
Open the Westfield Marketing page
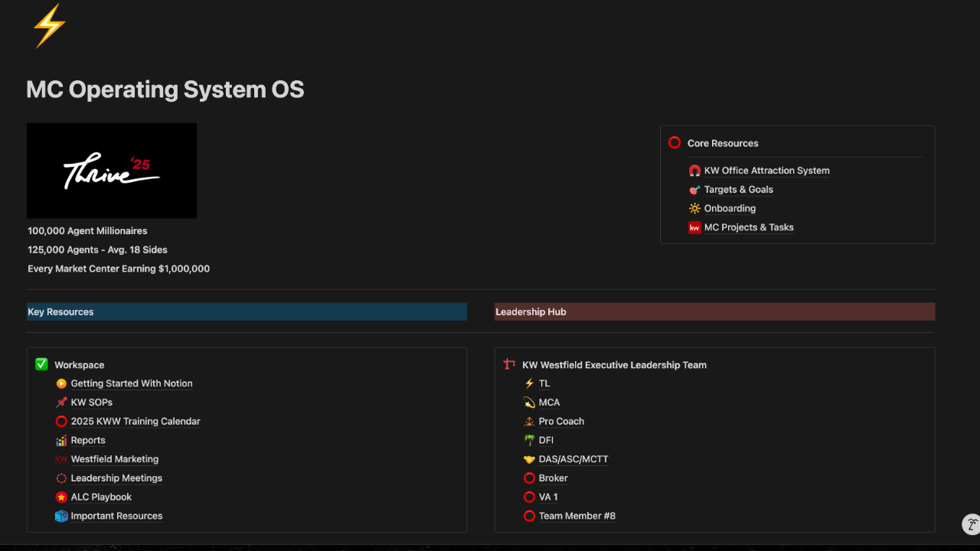point(115,459)
